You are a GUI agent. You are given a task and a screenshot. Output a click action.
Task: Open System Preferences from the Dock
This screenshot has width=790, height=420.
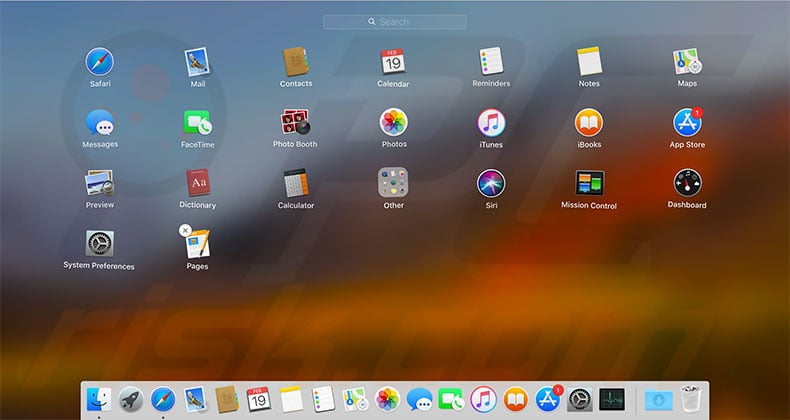click(x=580, y=399)
